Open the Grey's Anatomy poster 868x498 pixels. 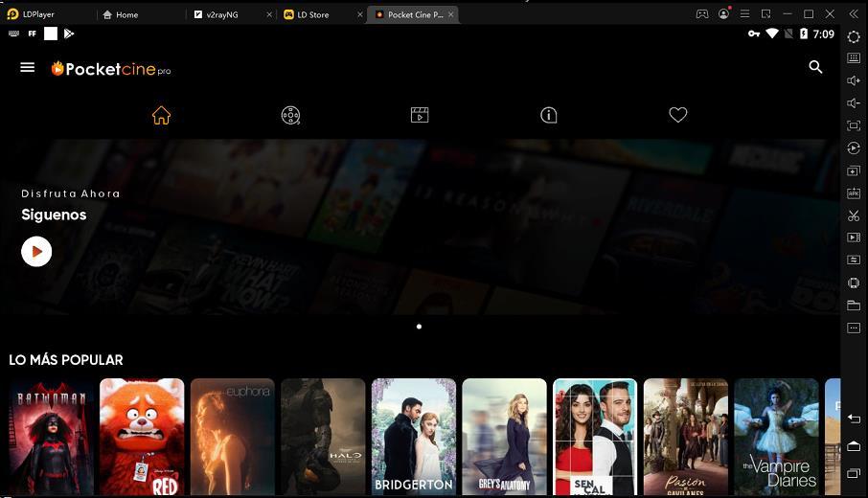tap(504, 437)
